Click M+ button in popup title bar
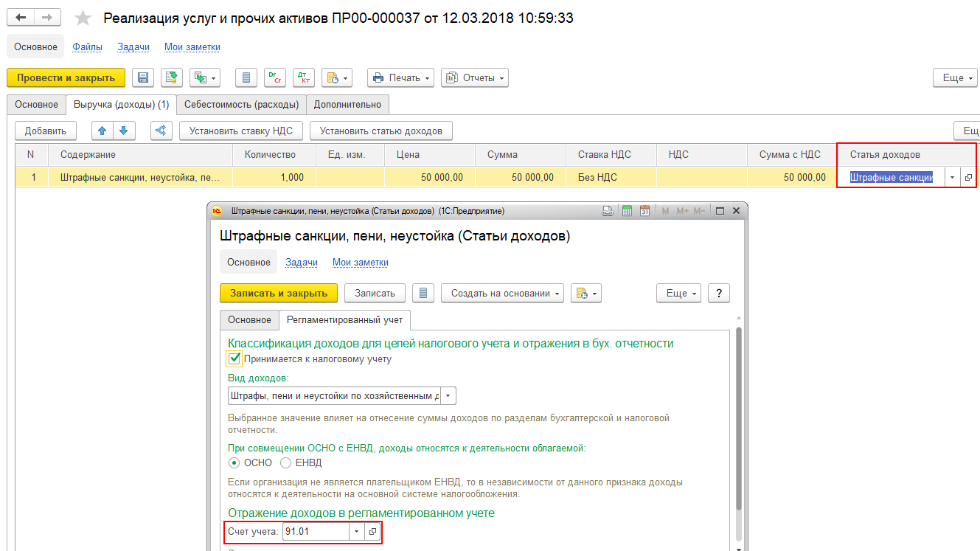This screenshot has width=980, height=551. coord(681,211)
